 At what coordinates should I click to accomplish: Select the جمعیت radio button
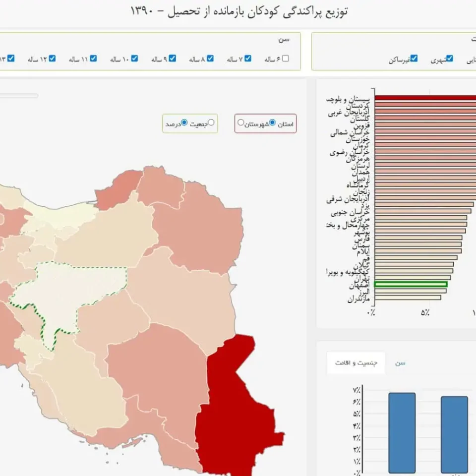coord(211,122)
